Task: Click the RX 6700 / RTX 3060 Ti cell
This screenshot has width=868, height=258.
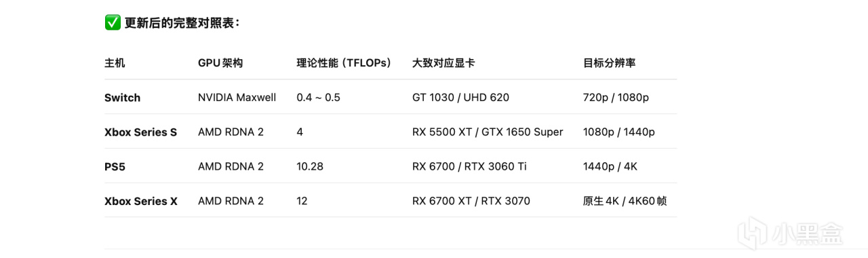Action: (469, 166)
